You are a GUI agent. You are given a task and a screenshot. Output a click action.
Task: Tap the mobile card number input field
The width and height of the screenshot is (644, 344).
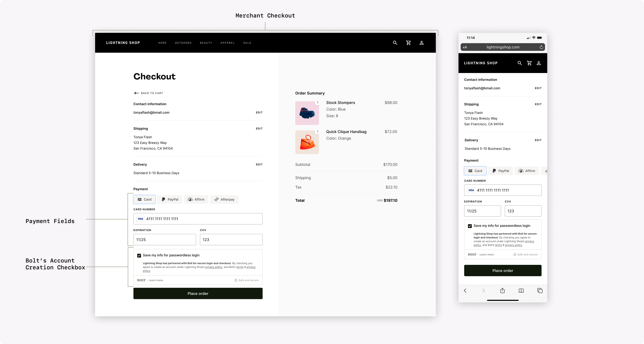503,190
